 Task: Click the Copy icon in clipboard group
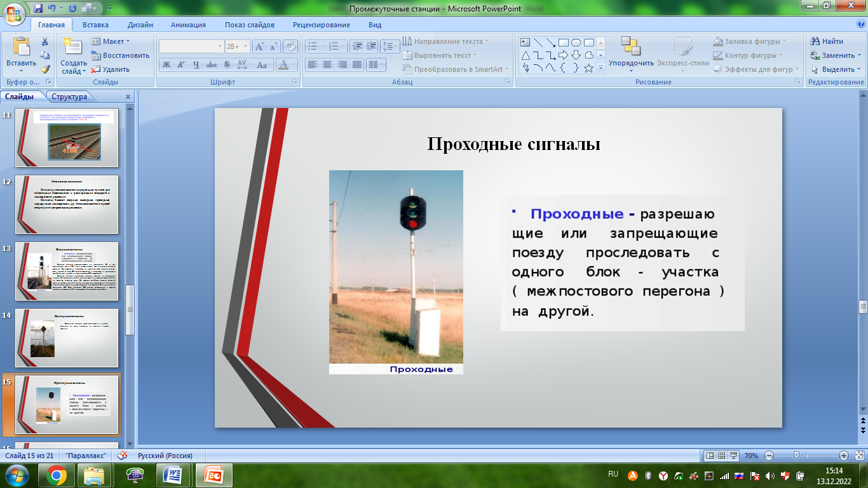tap(45, 55)
